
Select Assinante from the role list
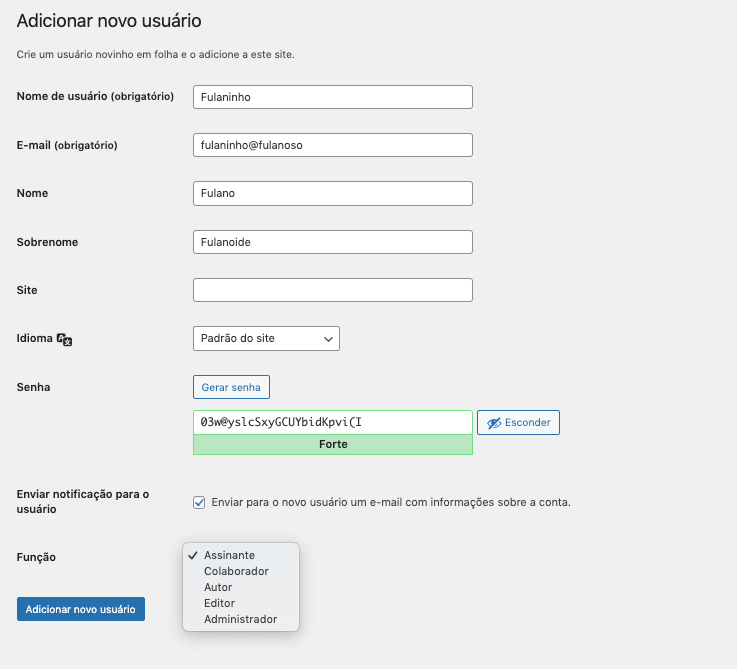229,555
